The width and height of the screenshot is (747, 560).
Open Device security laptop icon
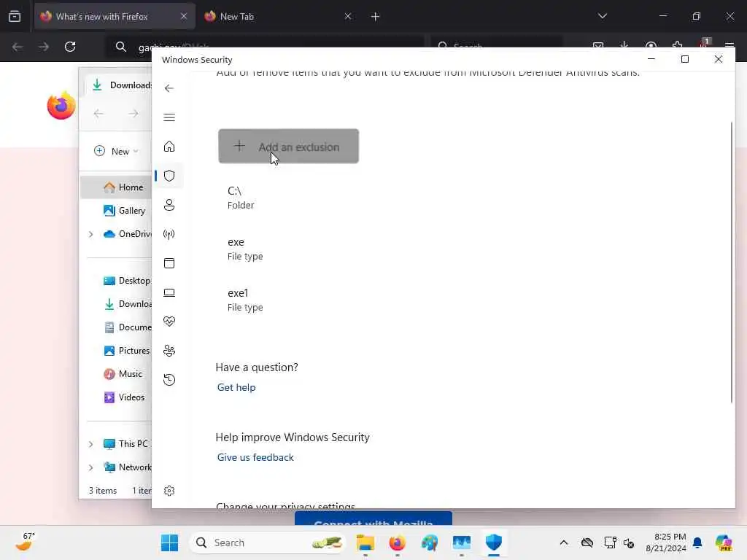point(169,292)
